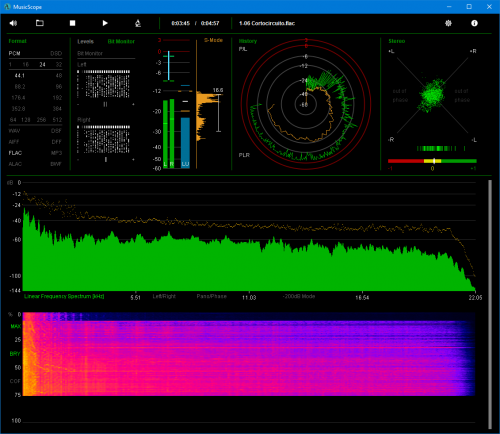This screenshot has height=434, width=500.
Task: Click the vertical scrollbar on right edge
Action: coord(490,304)
